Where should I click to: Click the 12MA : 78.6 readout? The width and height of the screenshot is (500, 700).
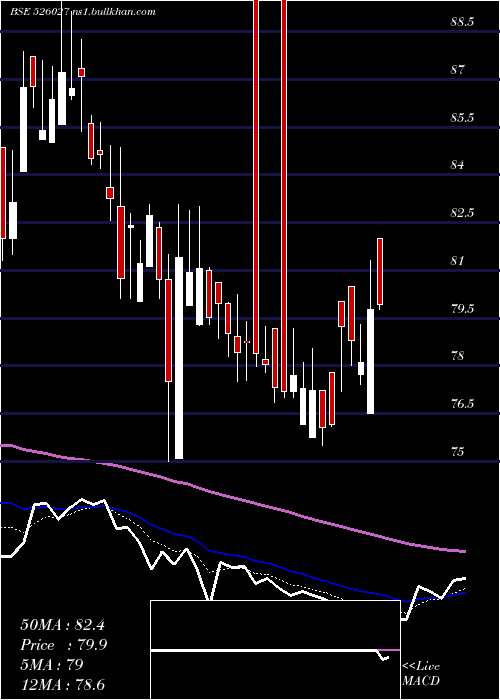[x=62, y=684]
